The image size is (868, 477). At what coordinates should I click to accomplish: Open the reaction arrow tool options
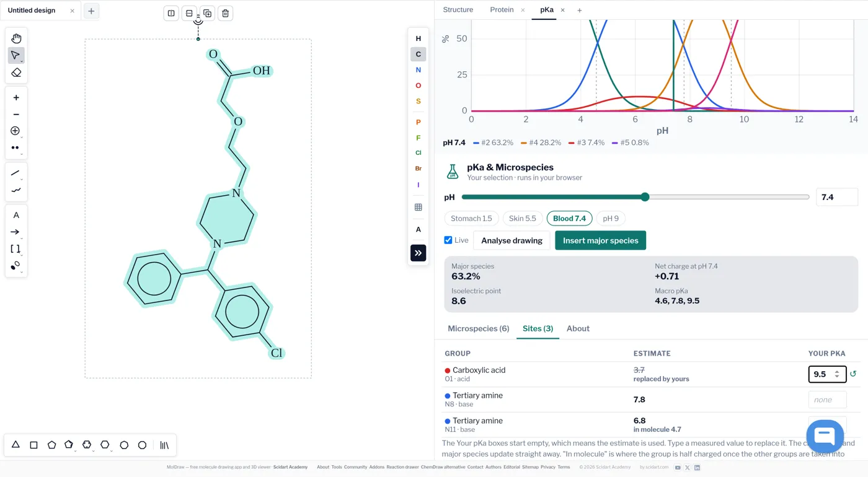(22, 238)
